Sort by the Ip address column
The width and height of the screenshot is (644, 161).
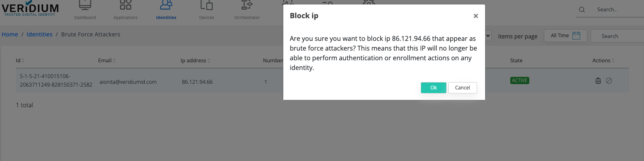pyautogui.click(x=195, y=60)
